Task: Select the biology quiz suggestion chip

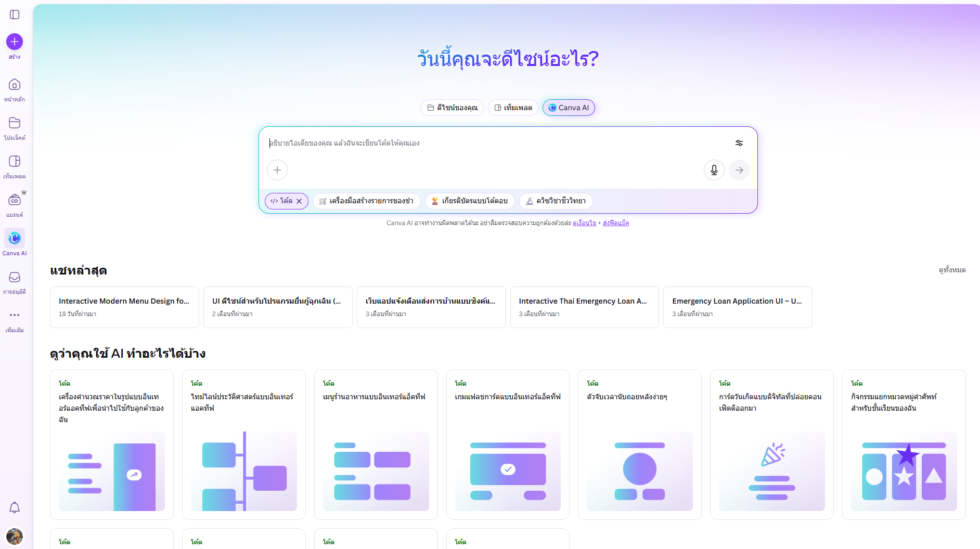Action: [x=556, y=201]
